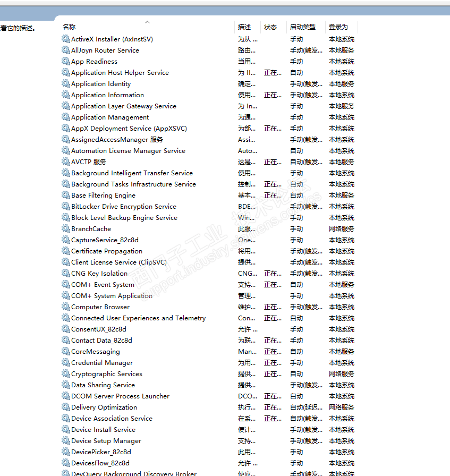Select the App Readiness service icon
This screenshot has width=450, height=476.
click(x=65, y=61)
